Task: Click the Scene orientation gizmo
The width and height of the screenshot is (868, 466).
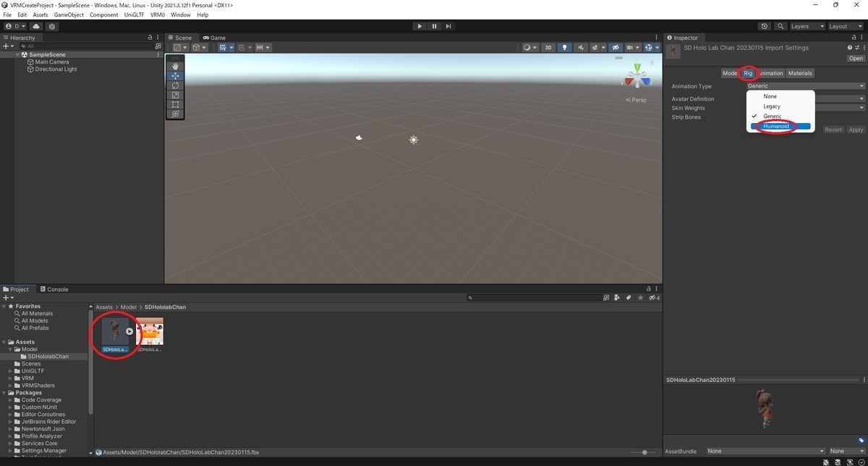Action: (x=637, y=76)
